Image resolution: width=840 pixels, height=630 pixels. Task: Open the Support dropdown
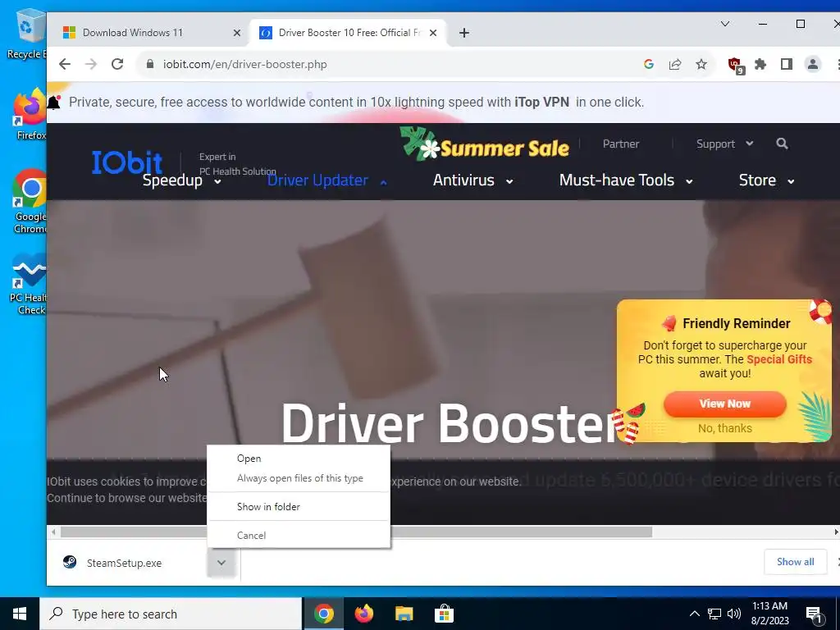[725, 144]
